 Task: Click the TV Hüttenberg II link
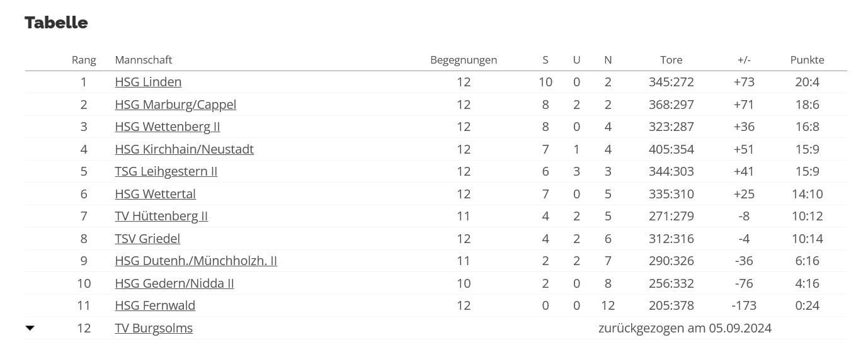tap(161, 216)
